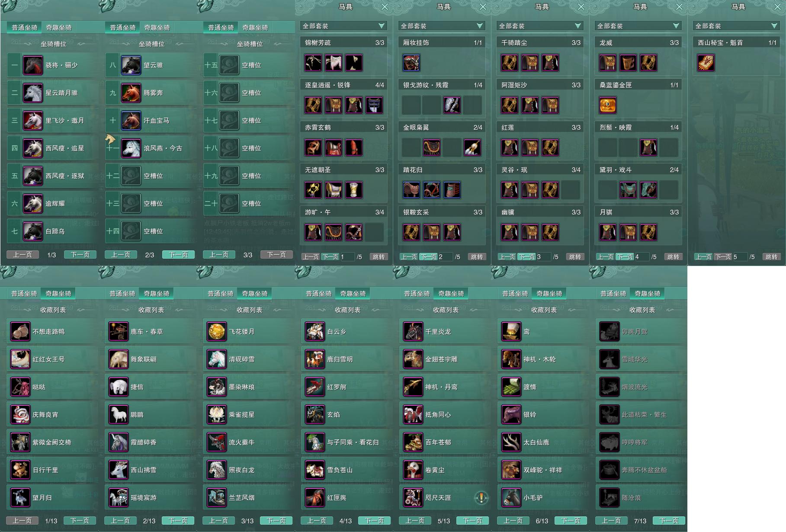Click the 黛羽·戏斗 set title

616,170
